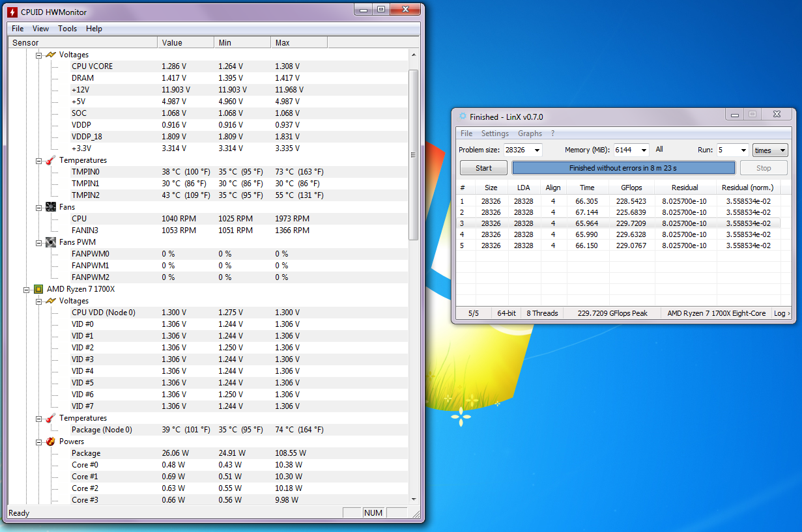Click the scroll-down arrow in HWMonitor

(413, 499)
